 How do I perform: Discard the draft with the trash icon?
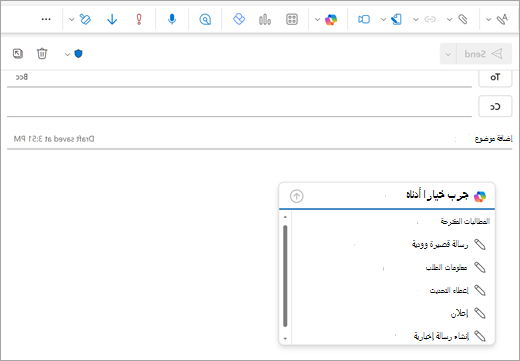coord(42,53)
